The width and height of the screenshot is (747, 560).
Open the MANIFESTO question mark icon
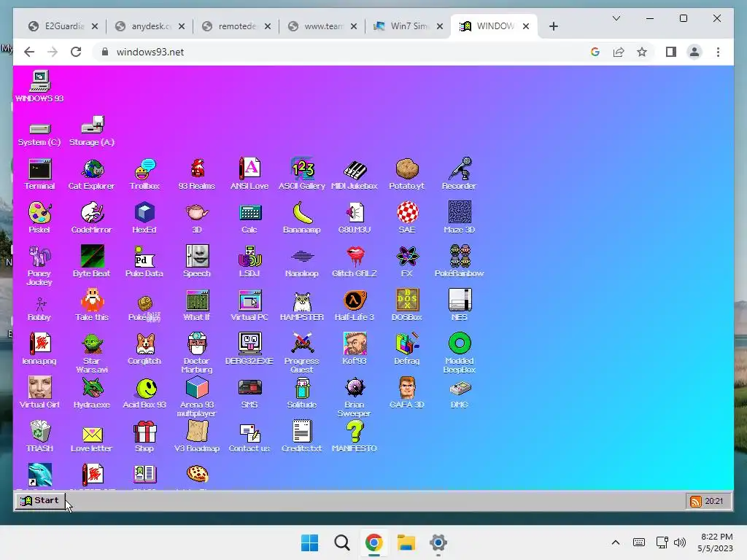(x=355, y=437)
